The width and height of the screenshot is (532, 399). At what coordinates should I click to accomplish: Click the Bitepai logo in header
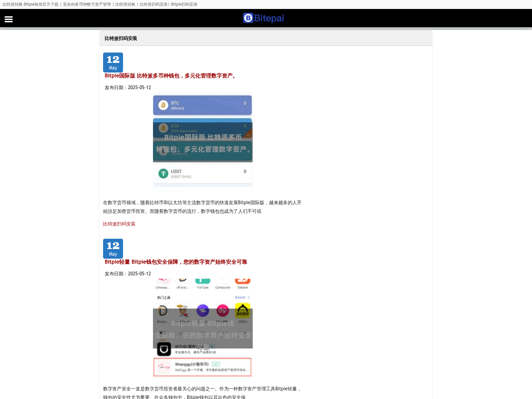coord(263,18)
